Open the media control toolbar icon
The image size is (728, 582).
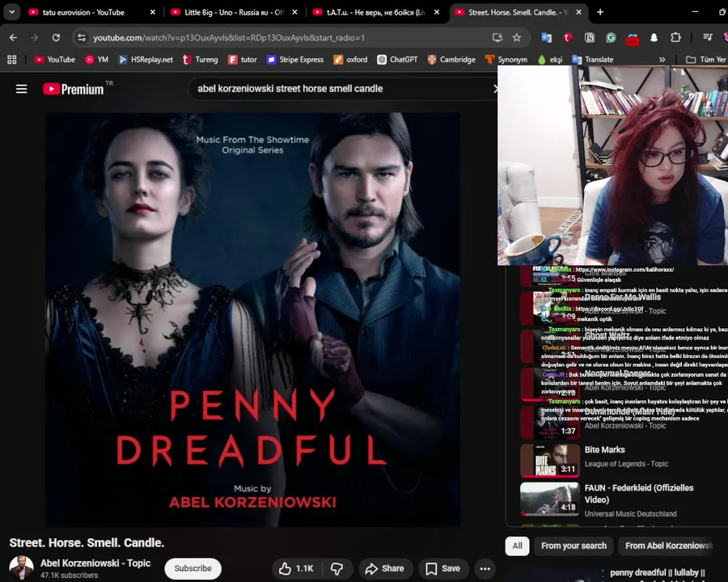point(708,38)
